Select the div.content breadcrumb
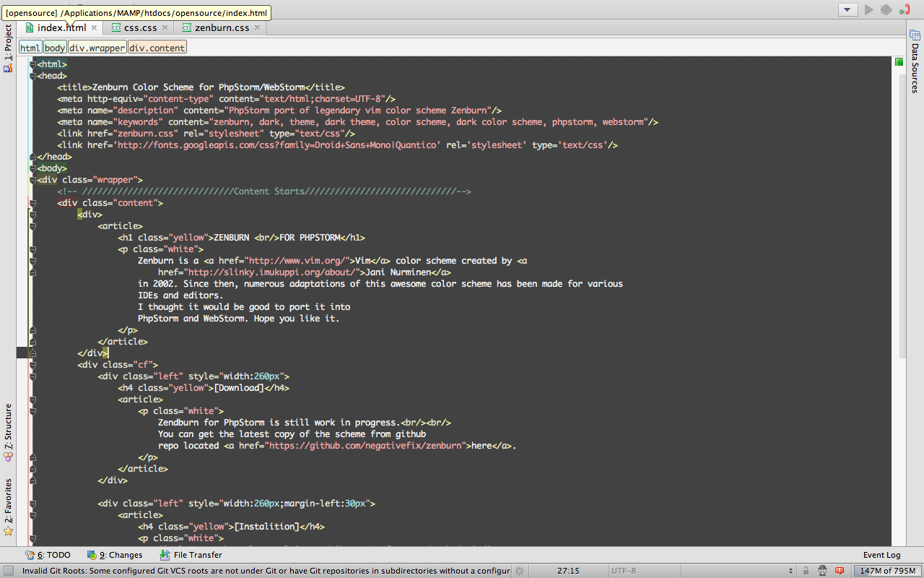Viewport: 924px width, 578px height. coord(157,48)
